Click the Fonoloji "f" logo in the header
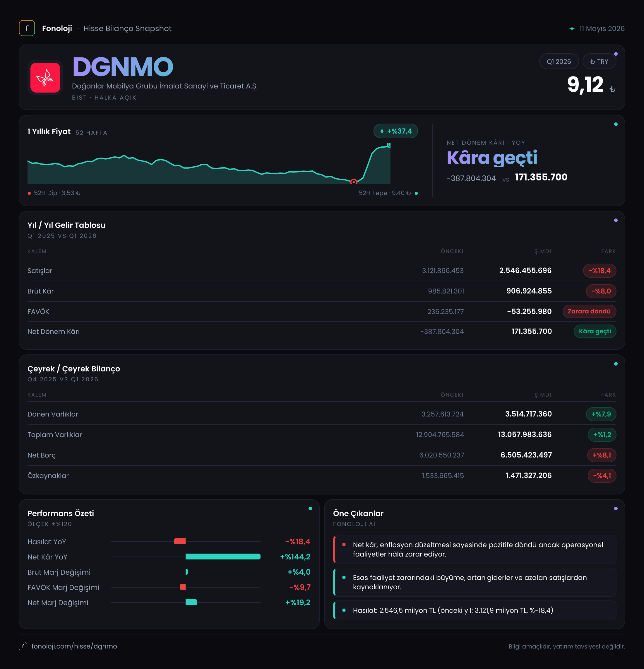Viewport: 644px width, 669px height. (x=27, y=28)
